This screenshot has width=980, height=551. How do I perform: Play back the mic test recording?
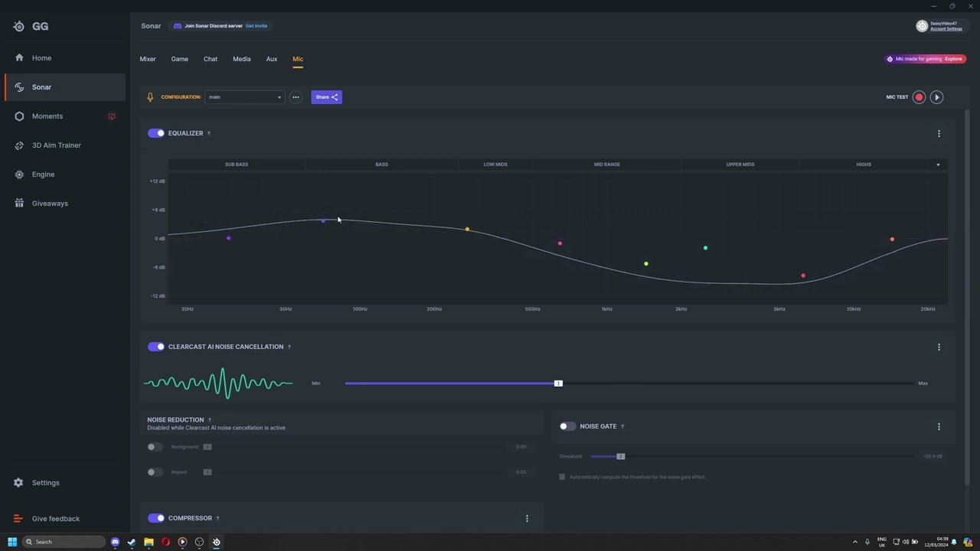(x=936, y=97)
